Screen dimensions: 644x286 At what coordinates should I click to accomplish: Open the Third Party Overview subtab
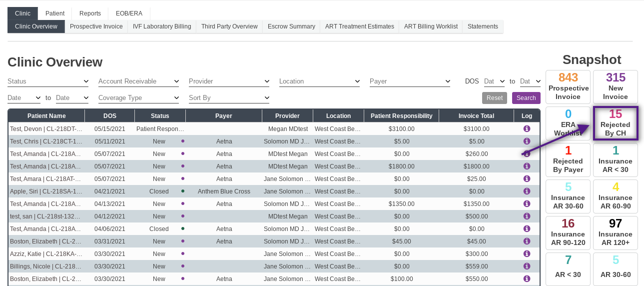(x=229, y=26)
